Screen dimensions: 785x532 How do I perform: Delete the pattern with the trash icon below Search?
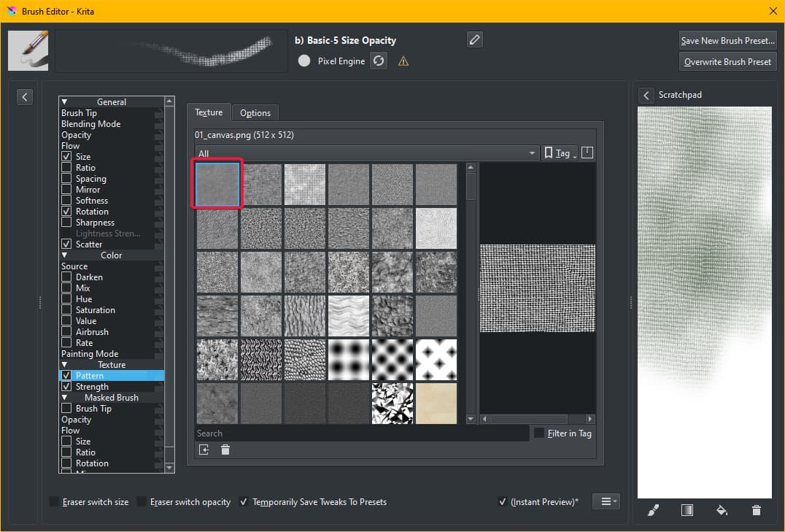(x=225, y=450)
